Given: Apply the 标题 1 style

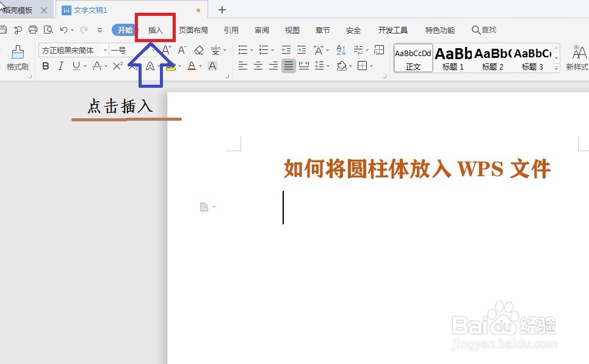Looking at the screenshot, I should tap(452, 58).
